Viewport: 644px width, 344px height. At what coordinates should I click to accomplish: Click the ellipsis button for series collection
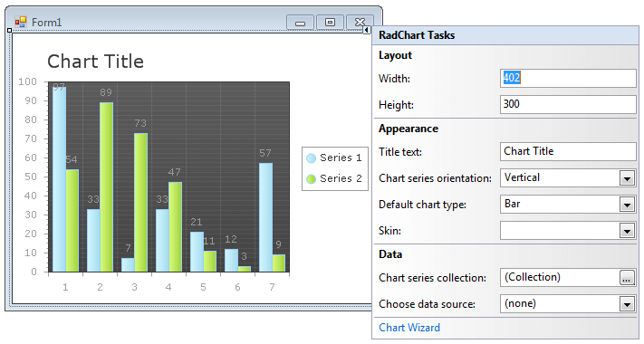coord(627,278)
